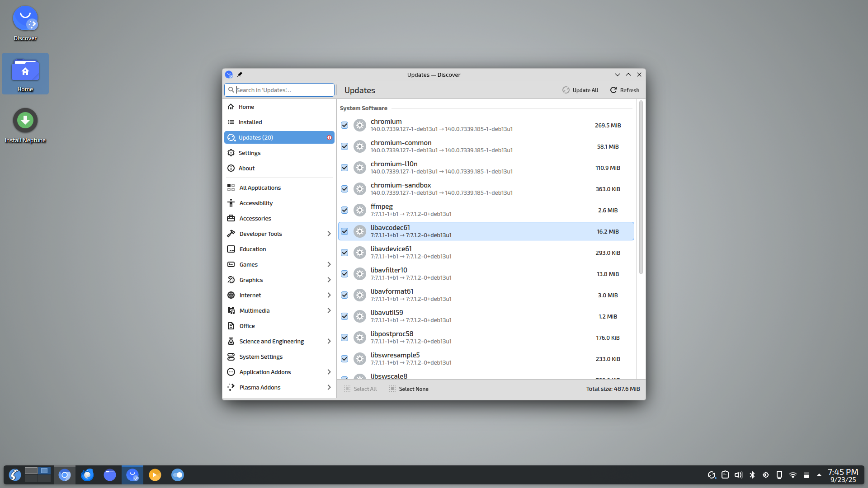Click the Bluetooth tray icon

752,475
